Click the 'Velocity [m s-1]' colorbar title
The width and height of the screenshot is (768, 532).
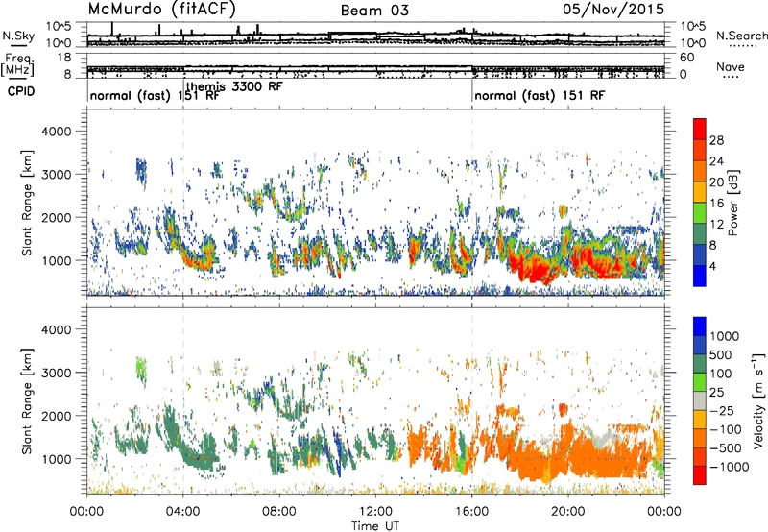[758, 399]
